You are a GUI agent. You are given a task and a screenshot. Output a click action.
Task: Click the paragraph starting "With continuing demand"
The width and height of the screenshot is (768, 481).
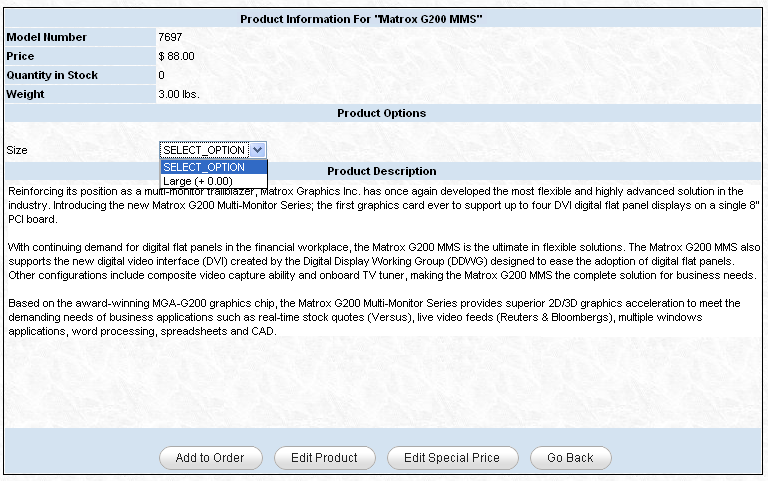[384, 261]
